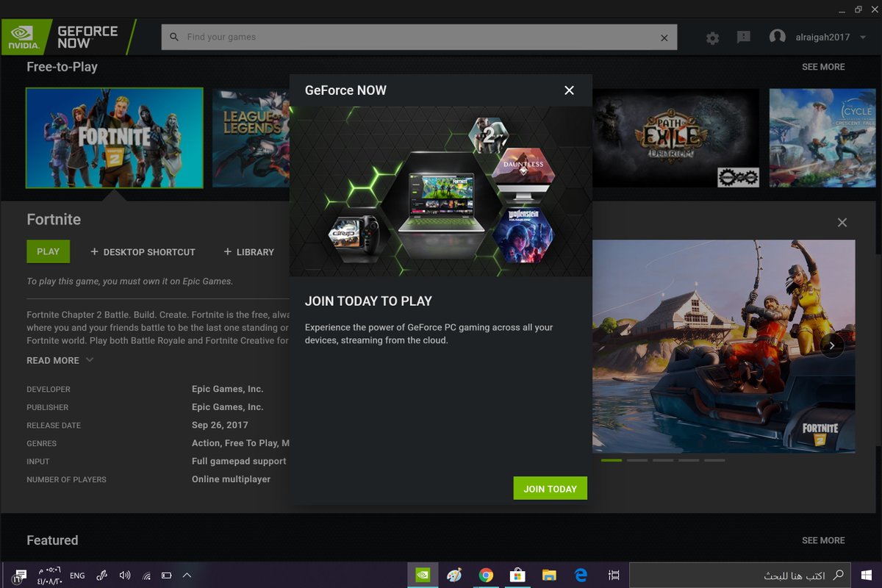Viewport: 882px width, 588px height.
Task: Click the Fortnite boat screenshot image
Action: [724, 346]
